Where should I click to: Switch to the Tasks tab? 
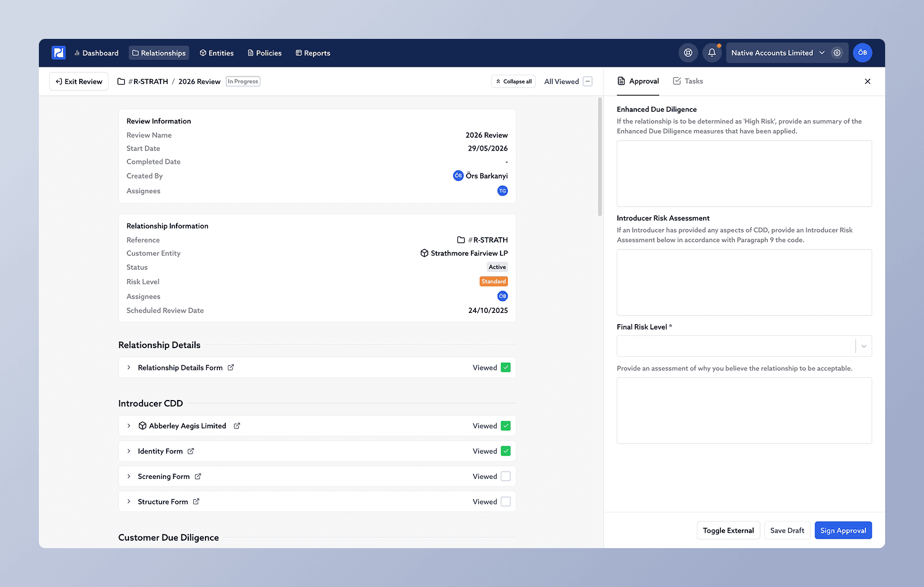click(688, 81)
